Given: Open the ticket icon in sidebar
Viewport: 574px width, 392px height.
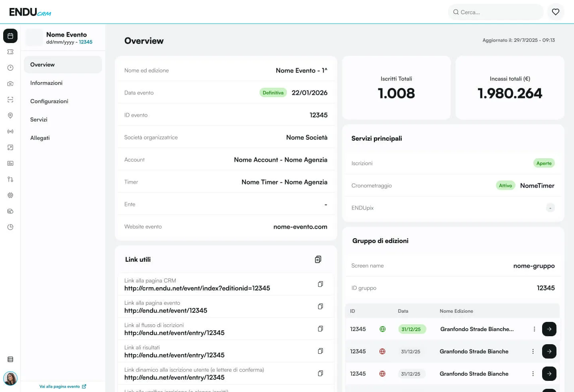Looking at the screenshot, I should [10, 52].
